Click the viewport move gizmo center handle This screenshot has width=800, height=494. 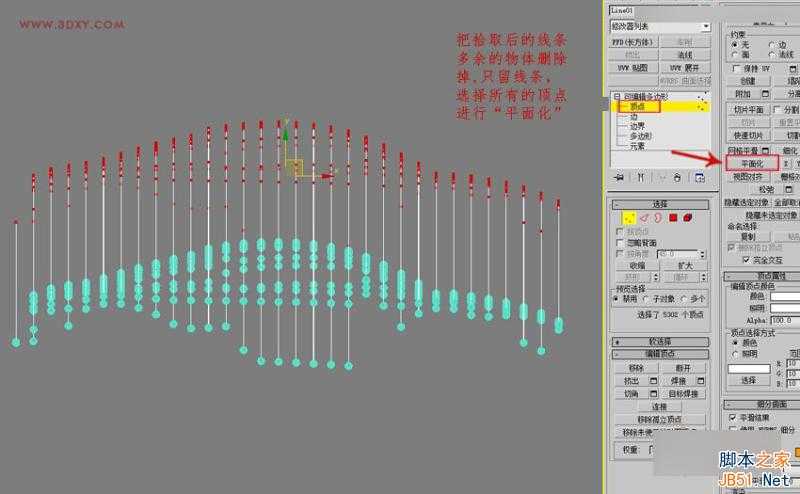295,167
